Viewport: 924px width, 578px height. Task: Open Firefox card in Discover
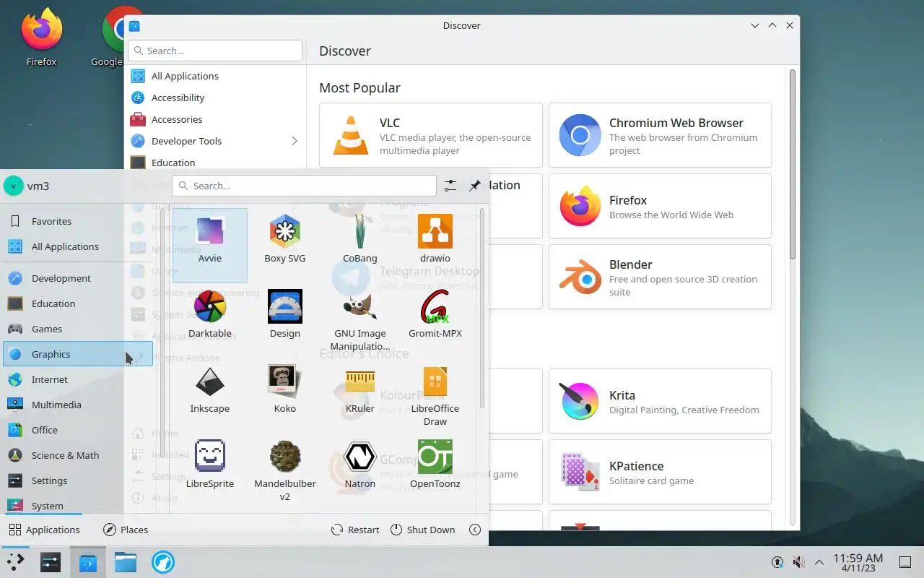point(660,206)
